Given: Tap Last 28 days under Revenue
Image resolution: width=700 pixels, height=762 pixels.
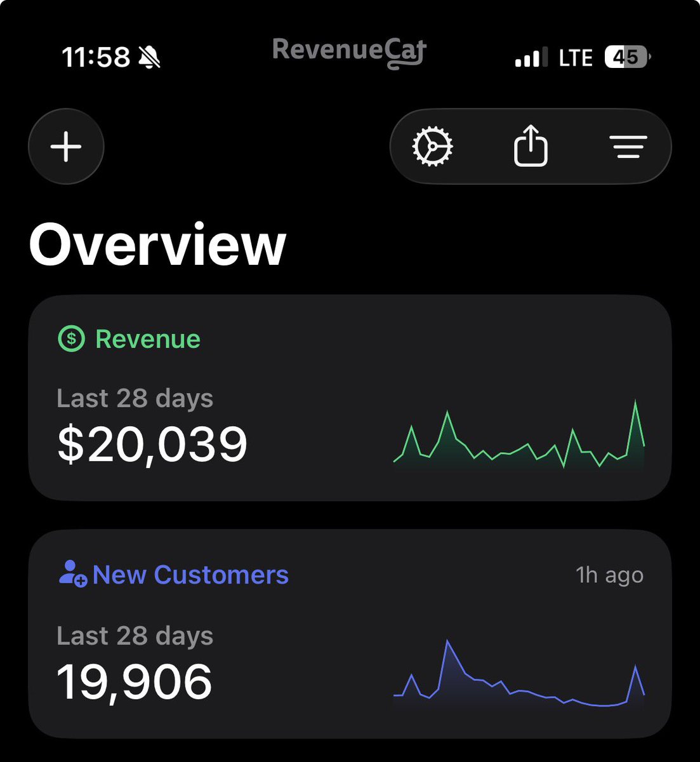Looking at the screenshot, I should tap(135, 399).
